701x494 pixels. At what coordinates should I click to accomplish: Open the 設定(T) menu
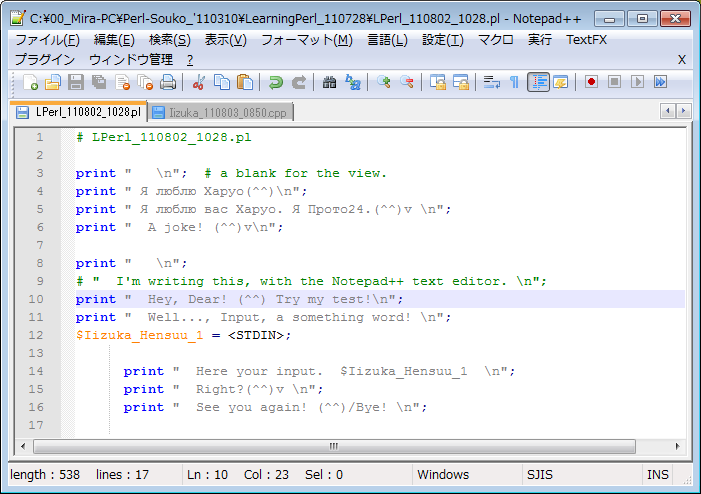click(443, 40)
